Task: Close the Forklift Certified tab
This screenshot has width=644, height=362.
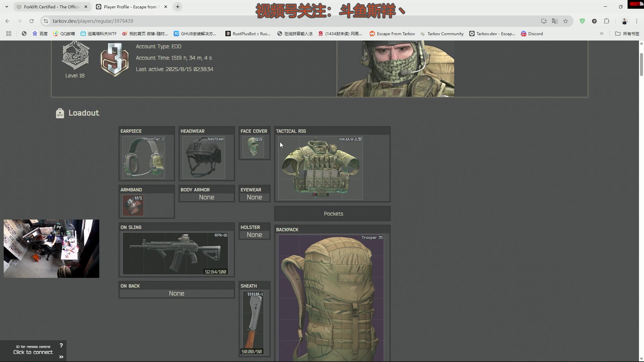Action: (x=86, y=7)
